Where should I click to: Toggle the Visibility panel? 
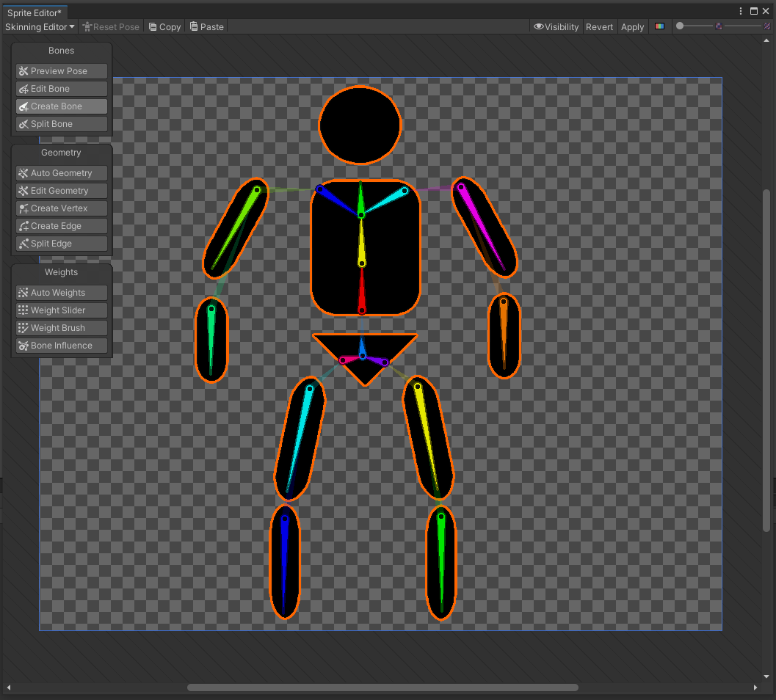tap(556, 26)
